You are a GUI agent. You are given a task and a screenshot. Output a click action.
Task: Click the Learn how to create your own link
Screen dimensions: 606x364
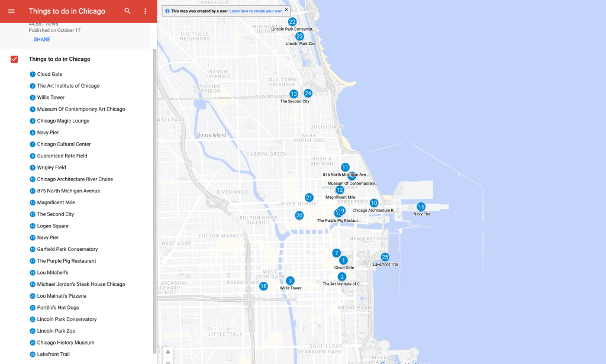[256, 11]
